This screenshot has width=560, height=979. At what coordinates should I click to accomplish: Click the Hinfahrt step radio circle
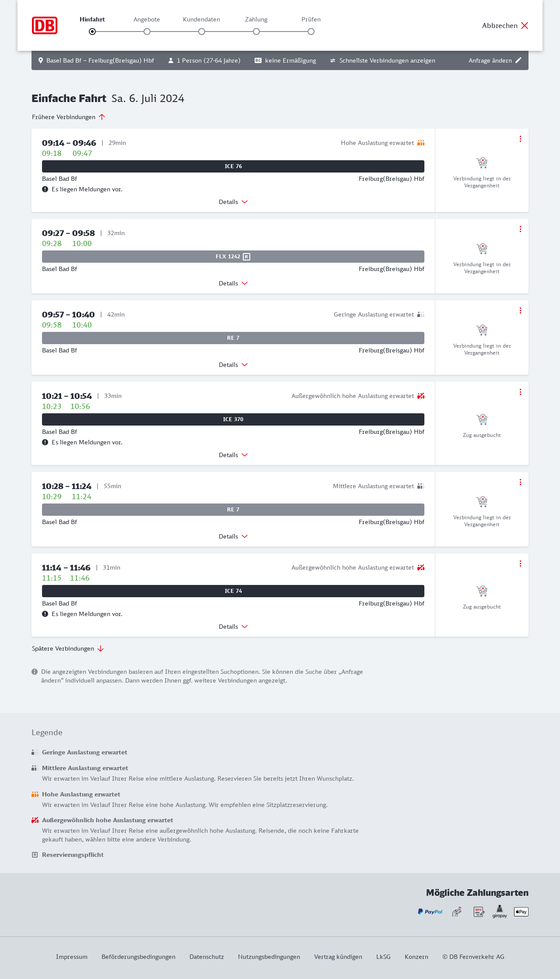92,32
